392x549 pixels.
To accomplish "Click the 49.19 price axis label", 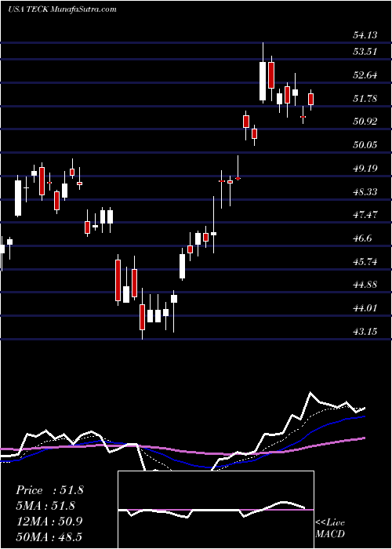I will coord(365,169).
